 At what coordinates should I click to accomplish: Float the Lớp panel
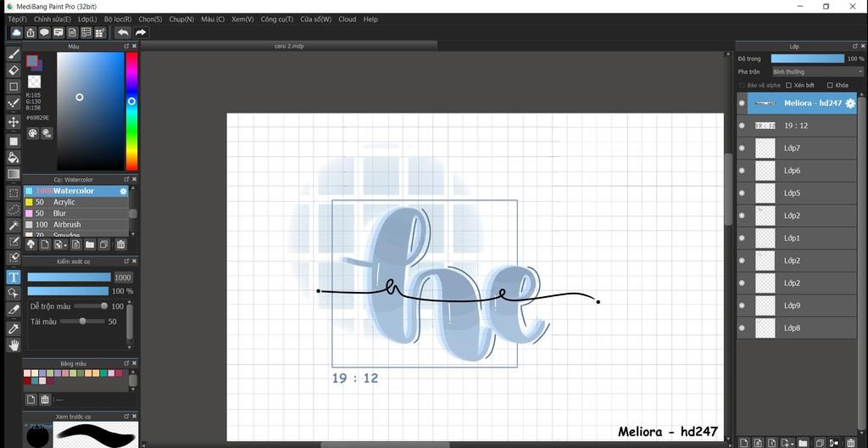(x=854, y=46)
